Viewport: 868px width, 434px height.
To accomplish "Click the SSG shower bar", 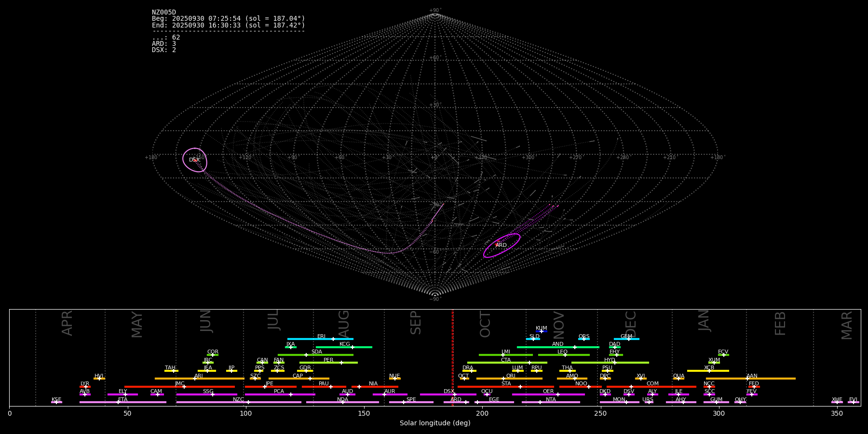I will (206, 394).
